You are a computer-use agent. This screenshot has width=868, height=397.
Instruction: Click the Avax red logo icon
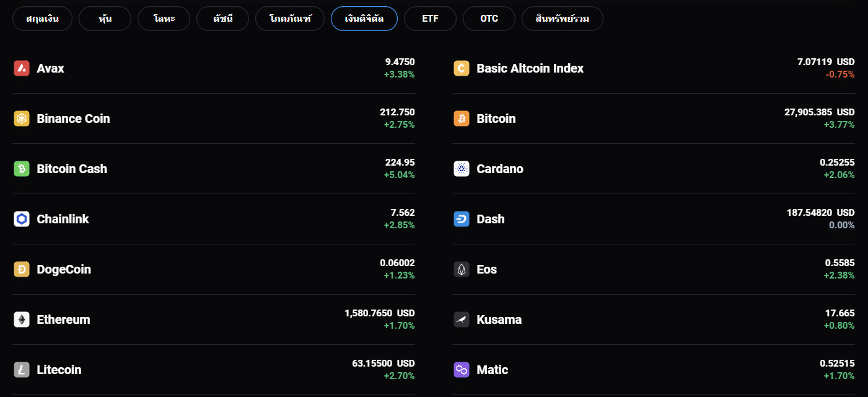click(22, 68)
